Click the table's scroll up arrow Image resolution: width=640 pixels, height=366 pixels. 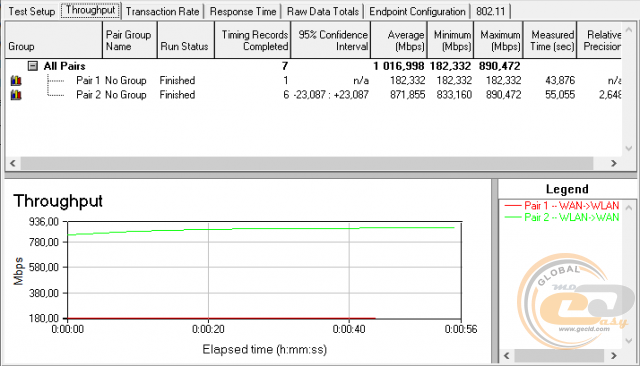pos(629,29)
